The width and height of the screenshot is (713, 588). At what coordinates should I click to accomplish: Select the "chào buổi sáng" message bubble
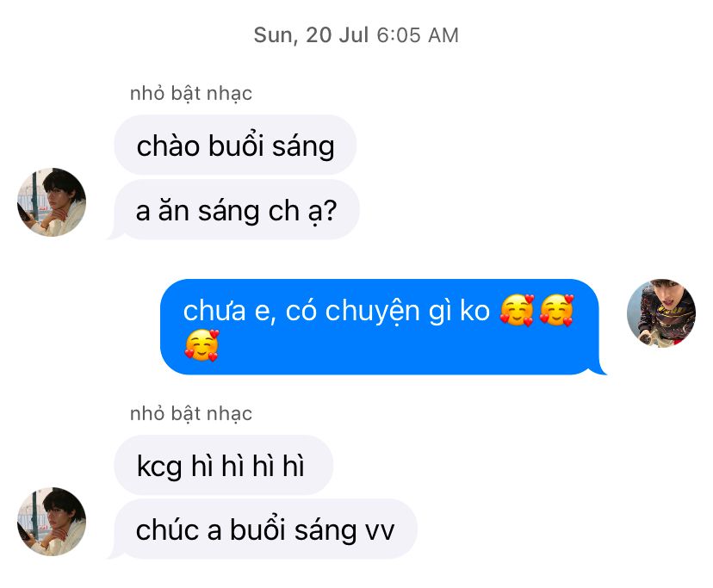pyautogui.click(x=235, y=145)
